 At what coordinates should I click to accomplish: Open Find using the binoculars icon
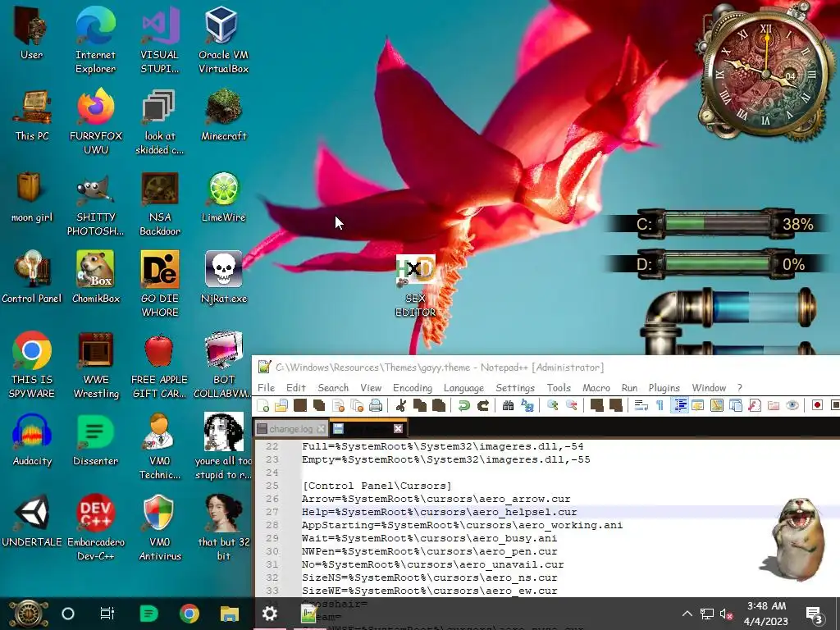pos(508,405)
